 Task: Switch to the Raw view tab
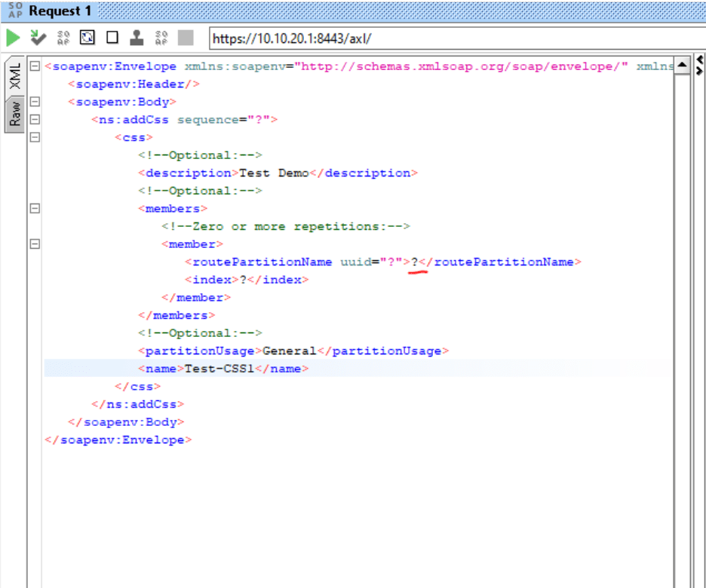pyautogui.click(x=14, y=111)
